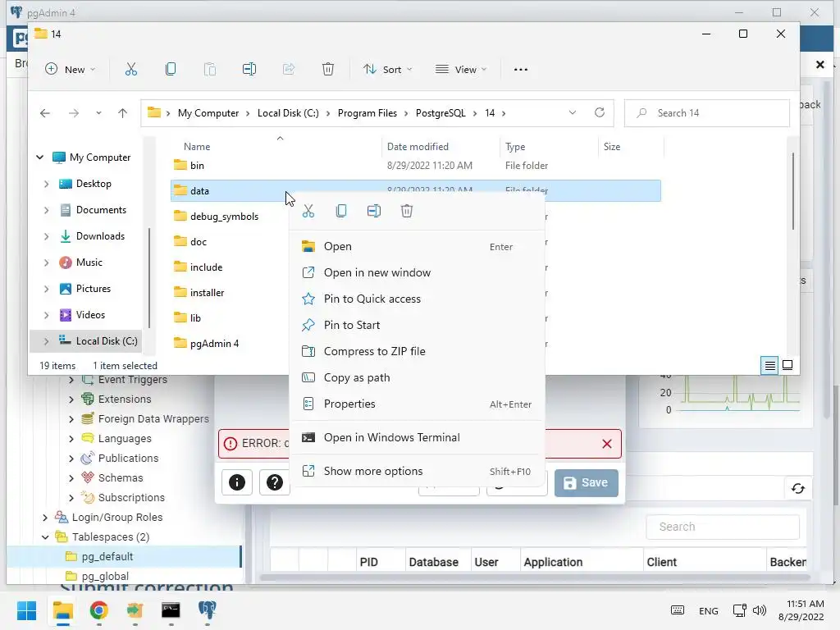The image size is (840, 630).
Task: Open the View dropdown
Action: click(461, 69)
